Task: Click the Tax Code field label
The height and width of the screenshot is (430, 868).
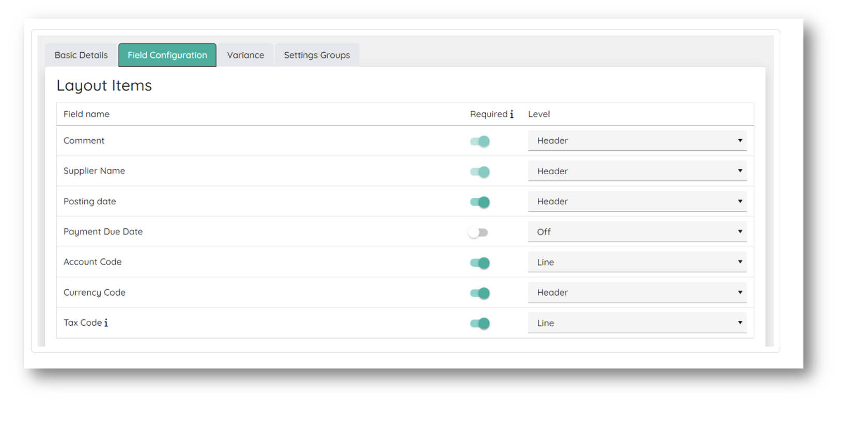Action: [x=83, y=323]
